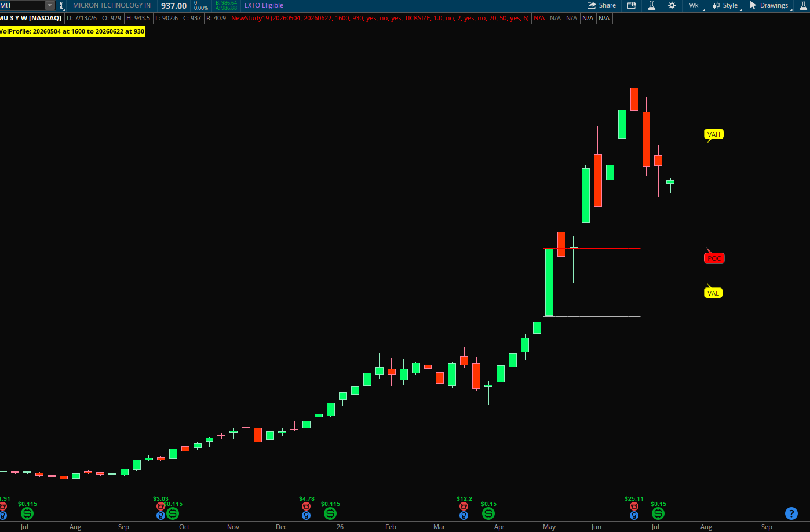The width and height of the screenshot is (810, 532).
Task: Click the $25.11 earnings phone icon
Action: click(634, 507)
